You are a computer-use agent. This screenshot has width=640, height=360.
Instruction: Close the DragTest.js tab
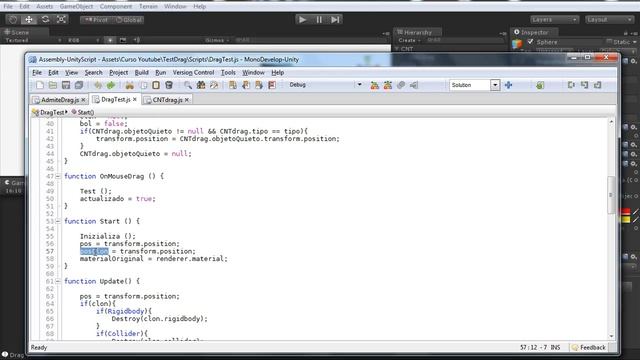[x=135, y=99]
